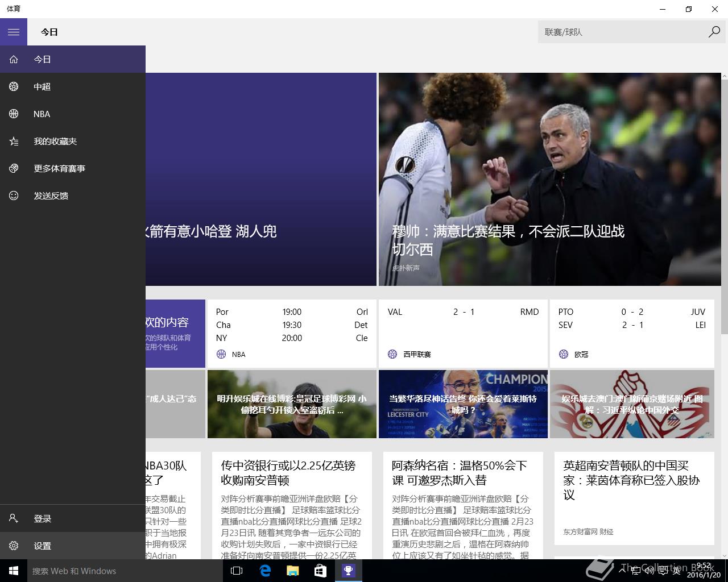Open the 今日 home page in sidebar
Image resolution: width=728 pixels, height=582 pixels.
[x=73, y=59]
